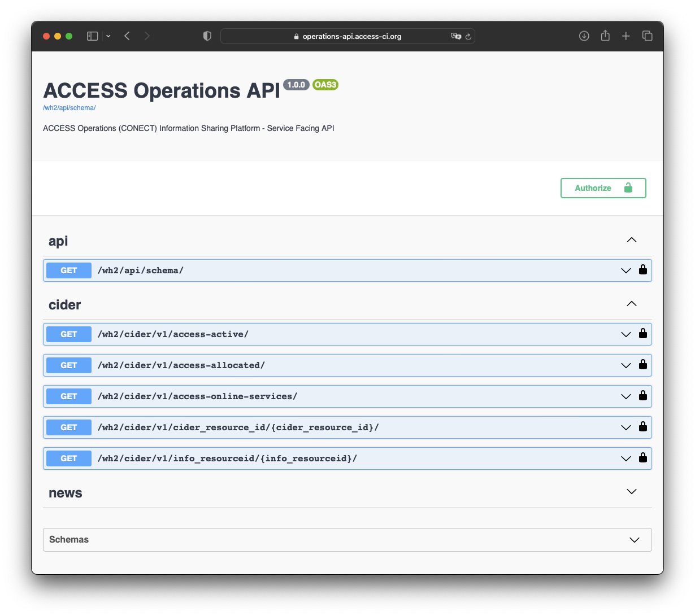Go forward to the next page
The width and height of the screenshot is (695, 616).
coord(147,36)
